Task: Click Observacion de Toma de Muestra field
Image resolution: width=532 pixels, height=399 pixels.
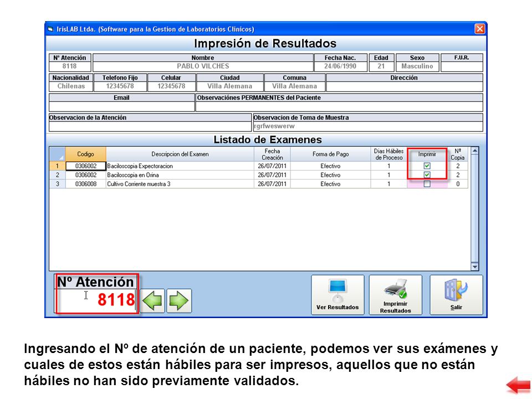Action: point(368,126)
